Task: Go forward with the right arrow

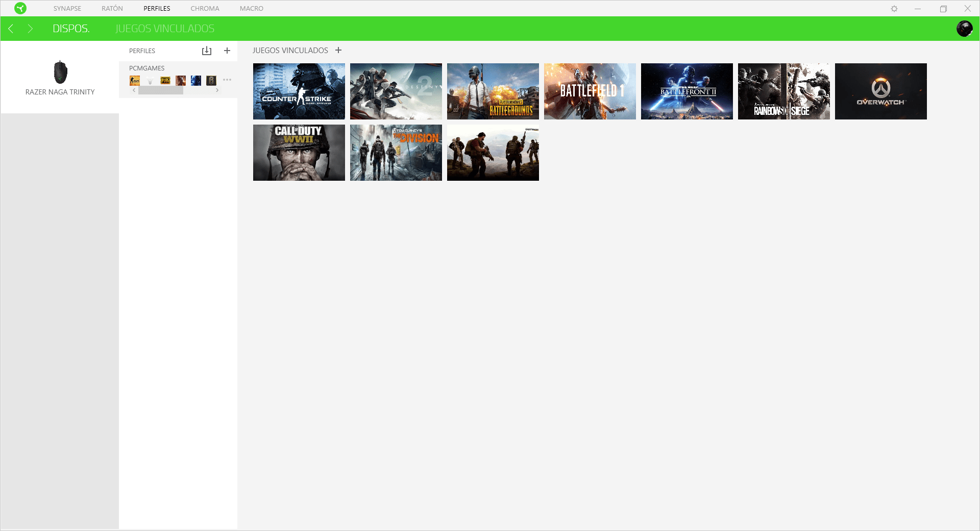Action: pyautogui.click(x=30, y=29)
